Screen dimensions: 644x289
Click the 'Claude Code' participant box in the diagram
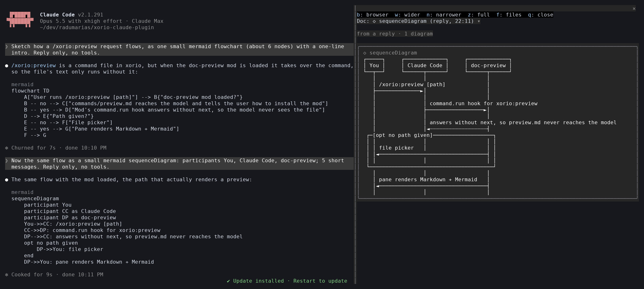pyautogui.click(x=425, y=66)
